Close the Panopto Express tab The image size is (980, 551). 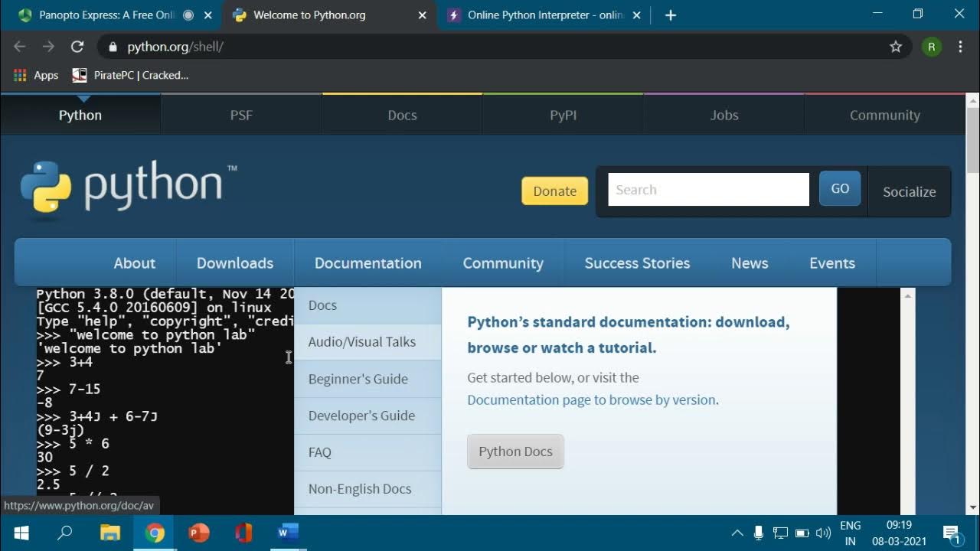tap(207, 15)
